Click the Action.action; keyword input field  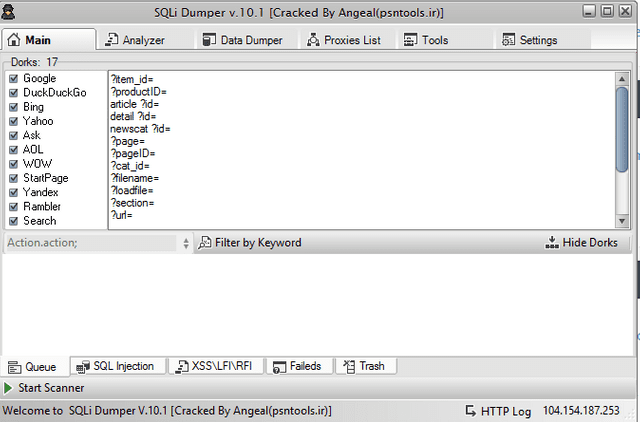(x=91, y=243)
